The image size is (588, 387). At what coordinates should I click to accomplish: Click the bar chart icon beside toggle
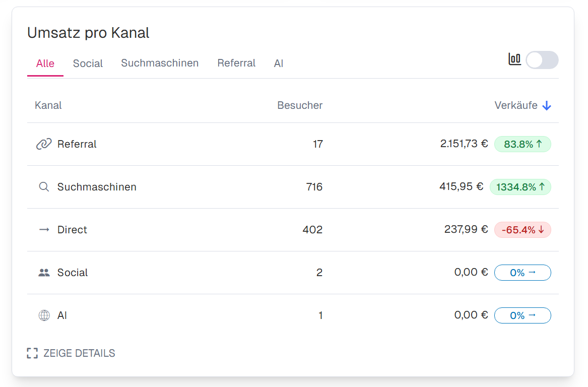(514, 59)
